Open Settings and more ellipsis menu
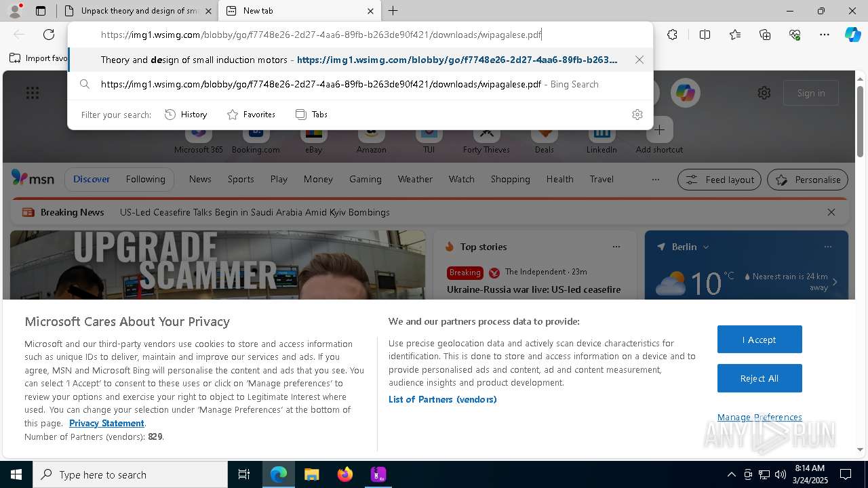Screen dimensions: 868x488 [825, 35]
